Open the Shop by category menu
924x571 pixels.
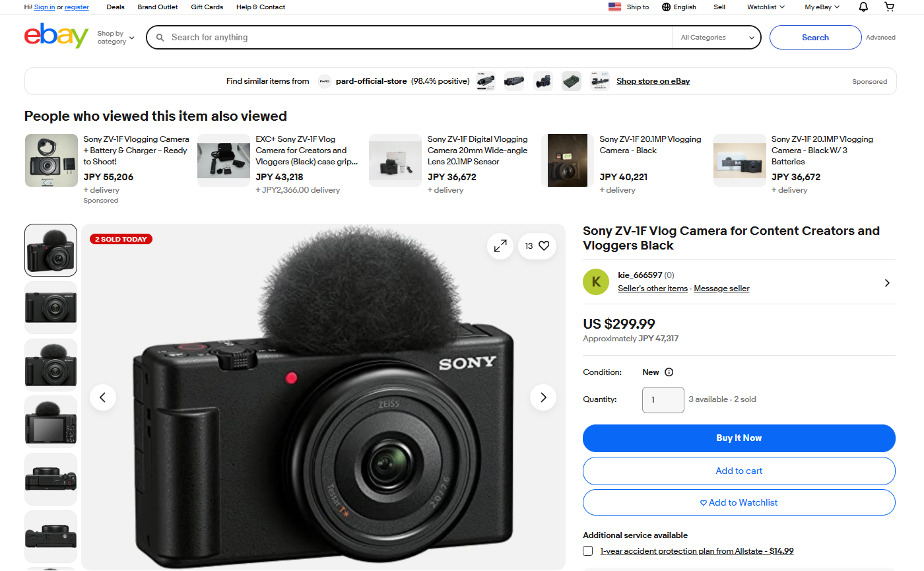pos(115,37)
